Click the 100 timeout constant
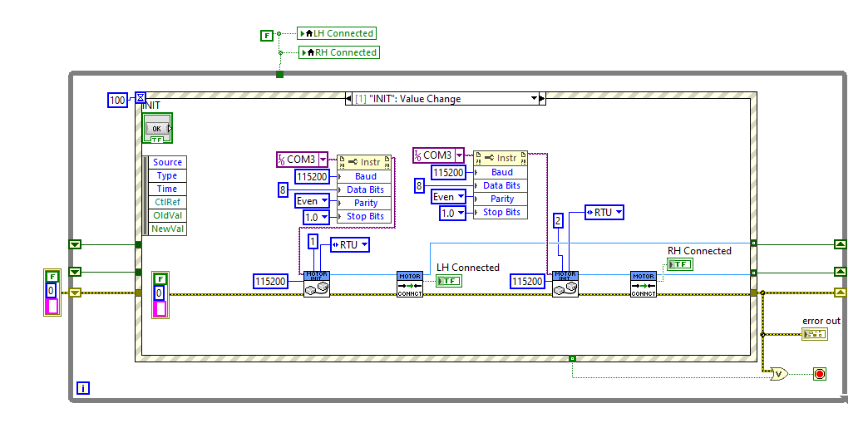Screen dimensions: 868x423 coord(118,101)
